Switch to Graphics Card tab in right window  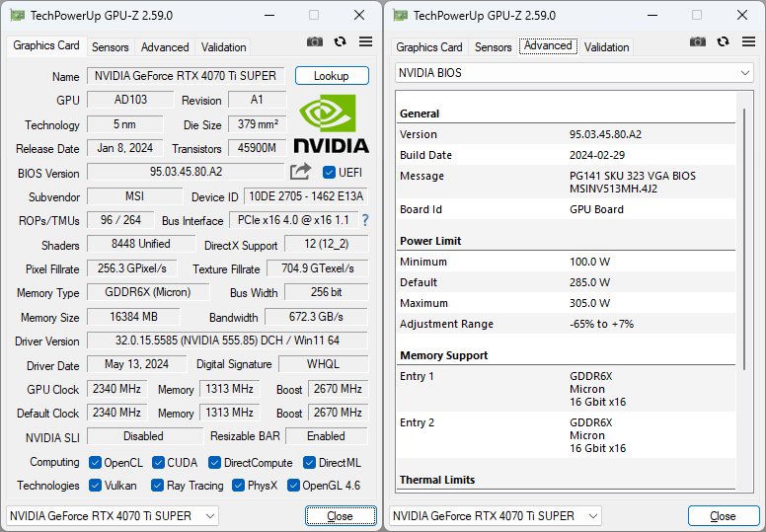pos(429,47)
